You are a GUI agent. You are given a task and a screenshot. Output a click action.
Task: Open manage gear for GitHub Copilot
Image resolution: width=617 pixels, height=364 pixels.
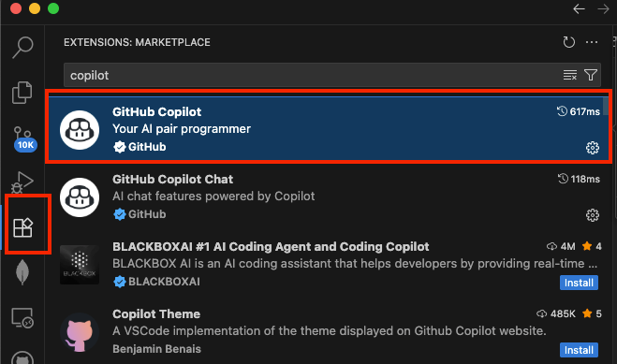[593, 148]
